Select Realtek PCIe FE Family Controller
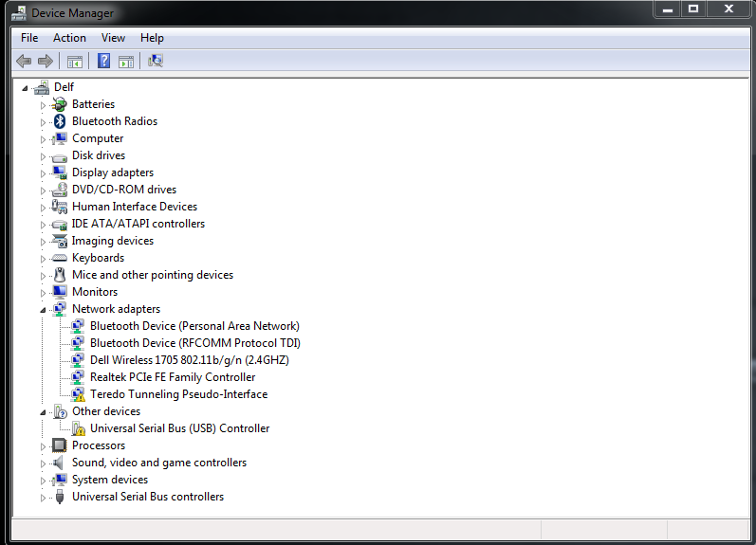Image resolution: width=756 pixels, height=545 pixels. click(x=173, y=377)
